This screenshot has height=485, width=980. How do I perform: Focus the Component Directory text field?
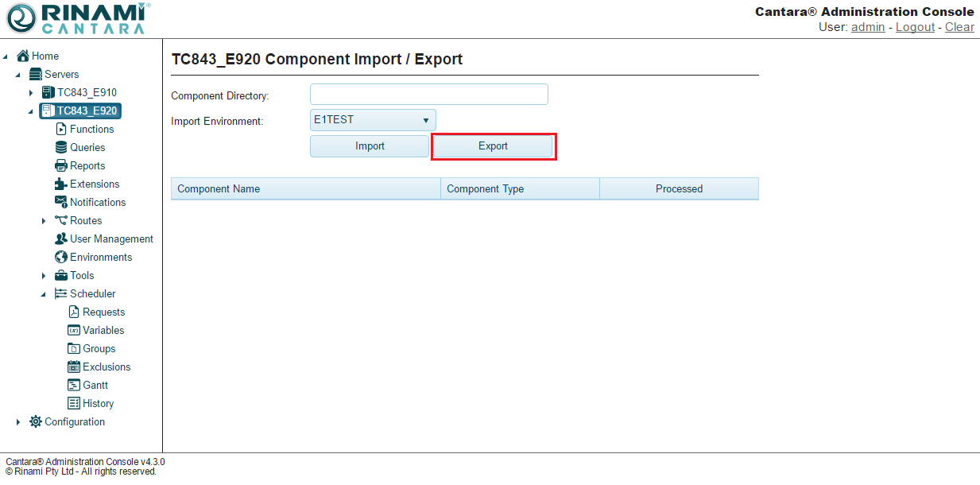click(x=428, y=95)
